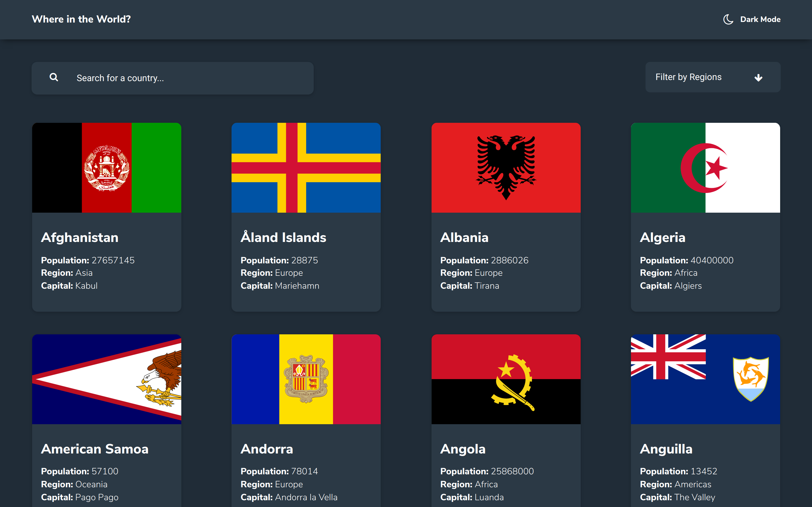Image resolution: width=812 pixels, height=507 pixels.
Task: Select the Andorra flag image
Action: point(306,379)
